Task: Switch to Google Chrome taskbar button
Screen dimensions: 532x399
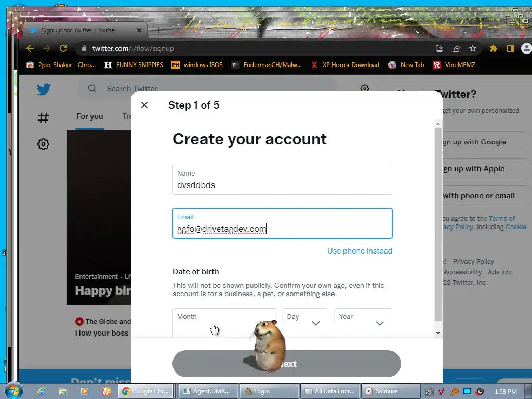Action: pyautogui.click(x=146, y=391)
